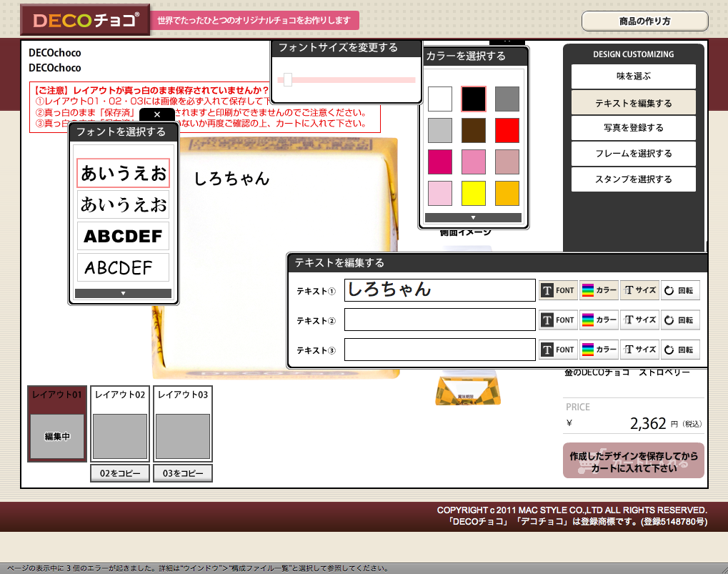Click サイズ button for テキスト②

point(639,320)
